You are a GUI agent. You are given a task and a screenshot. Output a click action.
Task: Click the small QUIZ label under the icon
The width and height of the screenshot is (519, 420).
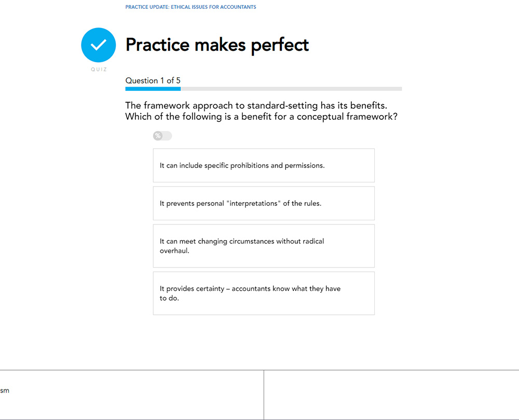pos(99,69)
